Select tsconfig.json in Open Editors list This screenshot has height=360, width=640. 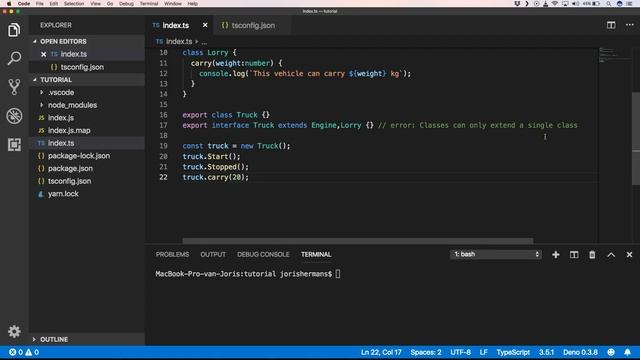87,67
